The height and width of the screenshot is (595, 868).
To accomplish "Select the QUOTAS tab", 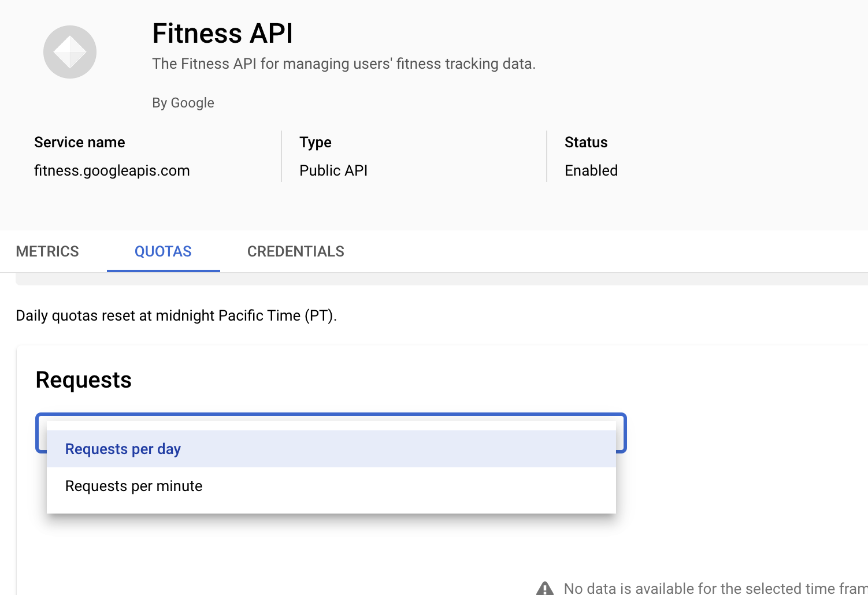I will [x=163, y=251].
